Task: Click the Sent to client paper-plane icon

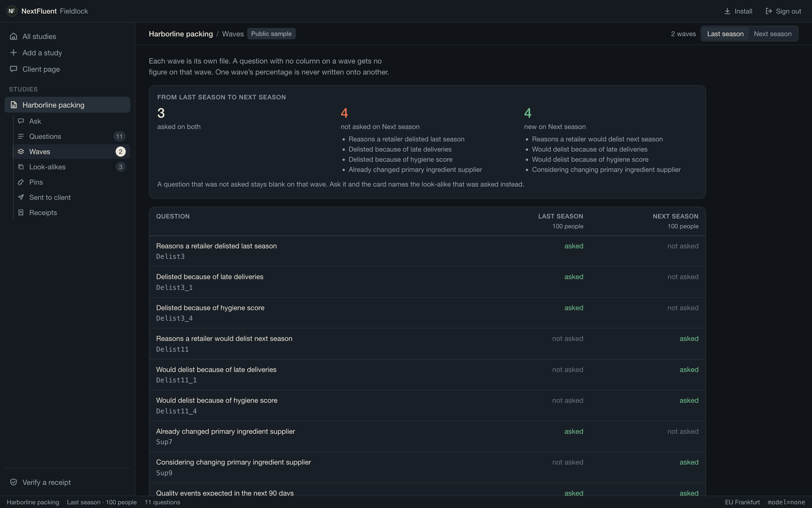Action: pyautogui.click(x=21, y=198)
